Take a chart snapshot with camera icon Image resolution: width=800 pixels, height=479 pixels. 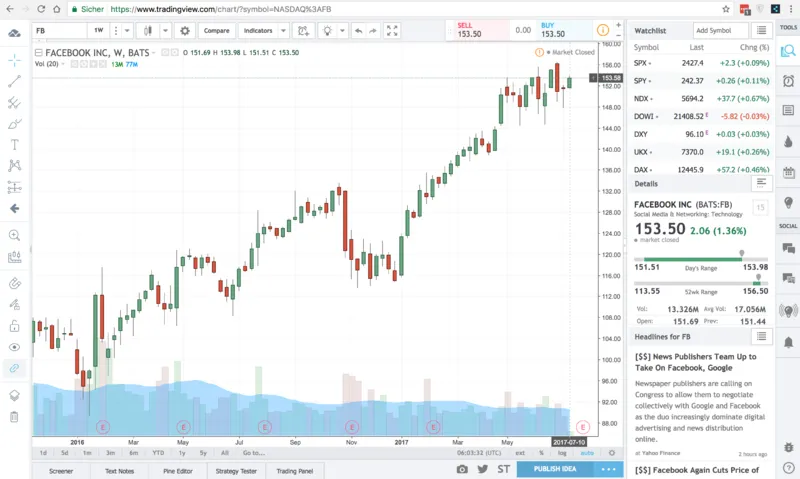(462, 469)
